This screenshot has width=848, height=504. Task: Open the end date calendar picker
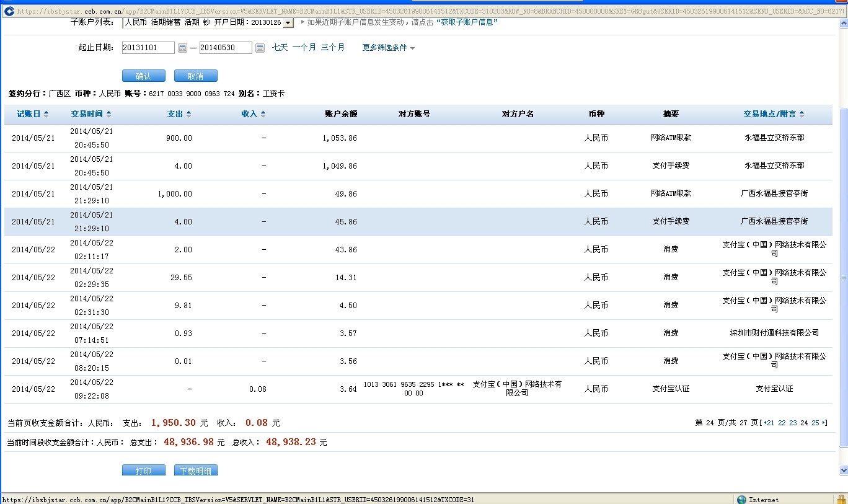click(x=260, y=48)
